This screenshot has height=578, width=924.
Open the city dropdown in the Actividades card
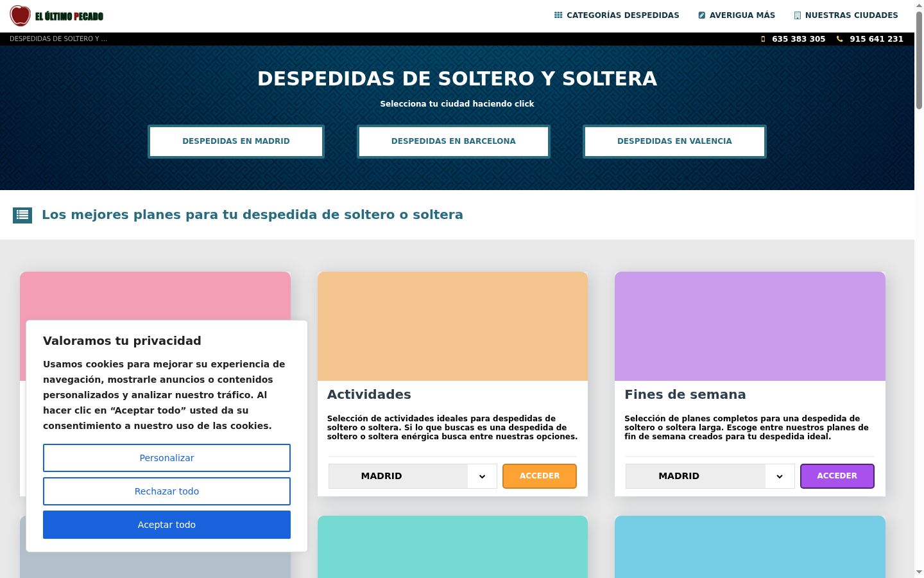[413, 476]
